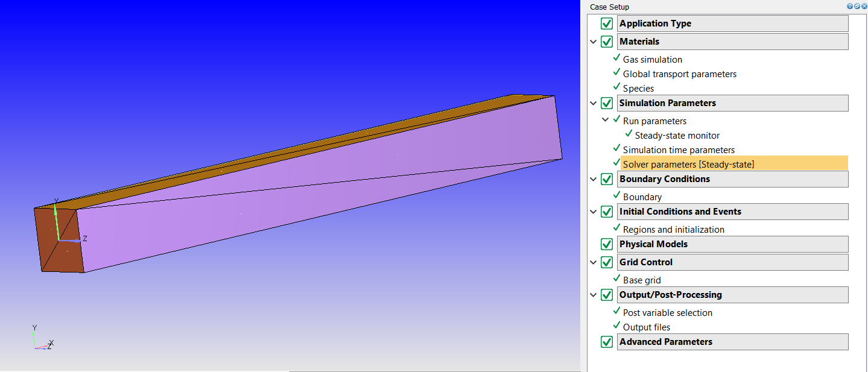The width and height of the screenshot is (868, 372).
Task: Click the check icon next to Simulation time parameters
Action: (x=616, y=148)
